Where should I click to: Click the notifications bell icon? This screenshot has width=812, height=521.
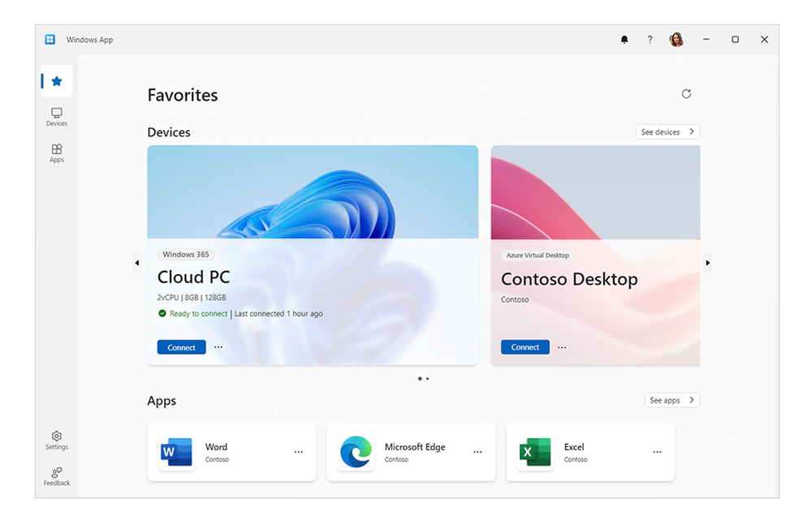coord(624,39)
